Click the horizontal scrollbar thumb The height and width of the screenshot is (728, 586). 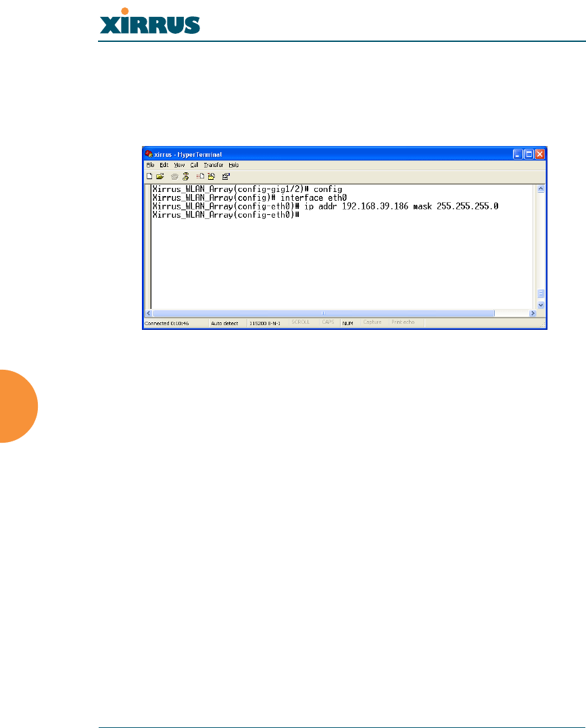pos(324,314)
